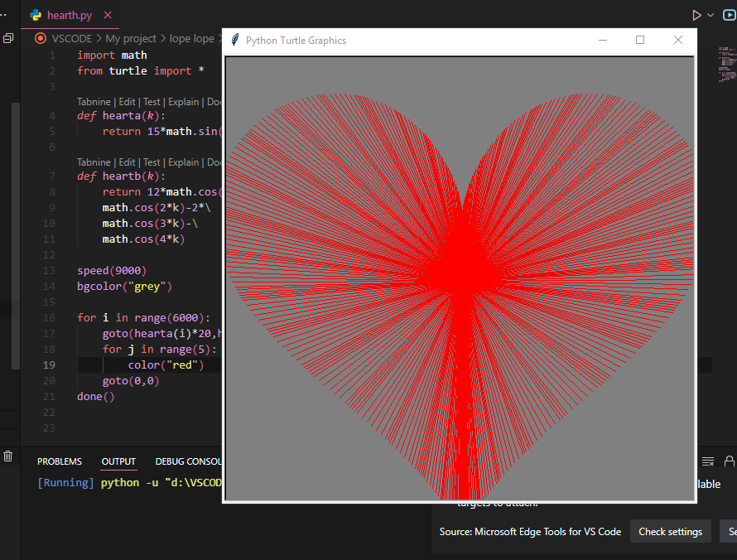This screenshot has width=737, height=560.
Task: Toggle the output scroll lock icon
Action: [x=729, y=461]
